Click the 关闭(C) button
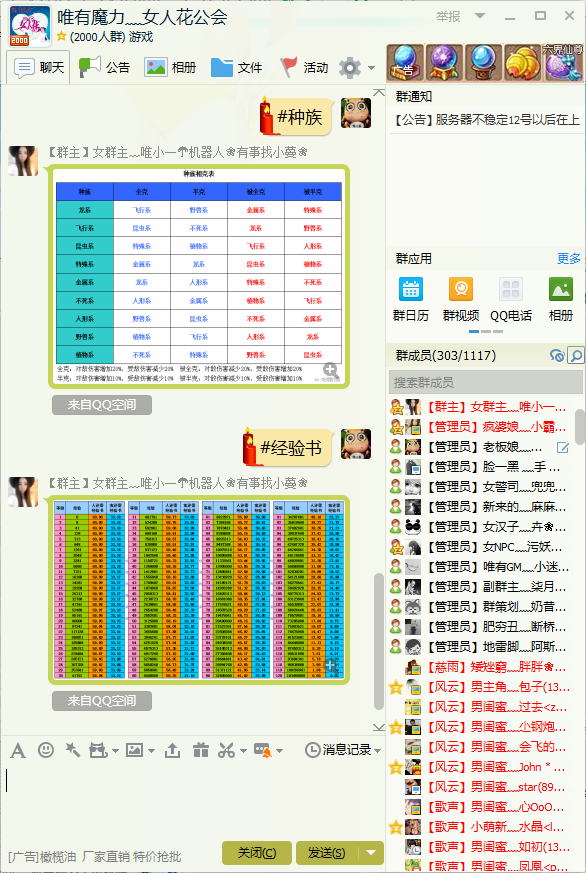586x873 pixels. pos(257,852)
